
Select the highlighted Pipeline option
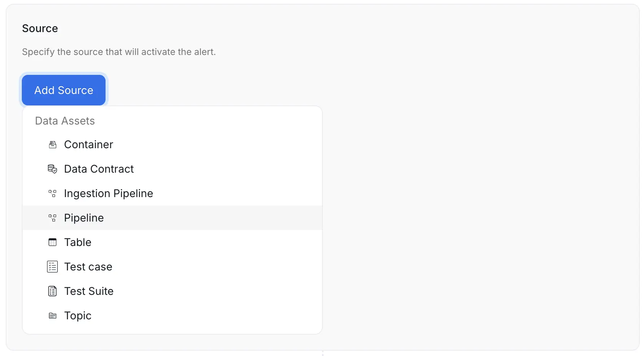(84, 218)
